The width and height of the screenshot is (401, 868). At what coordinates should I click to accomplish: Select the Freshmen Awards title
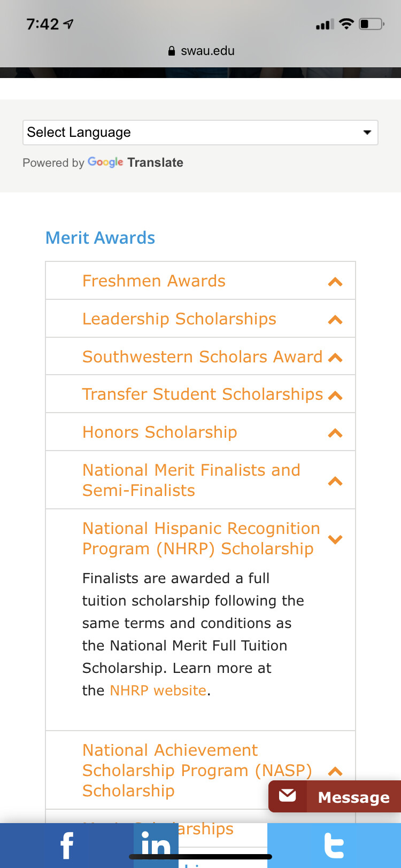click(x=154, y=281)
